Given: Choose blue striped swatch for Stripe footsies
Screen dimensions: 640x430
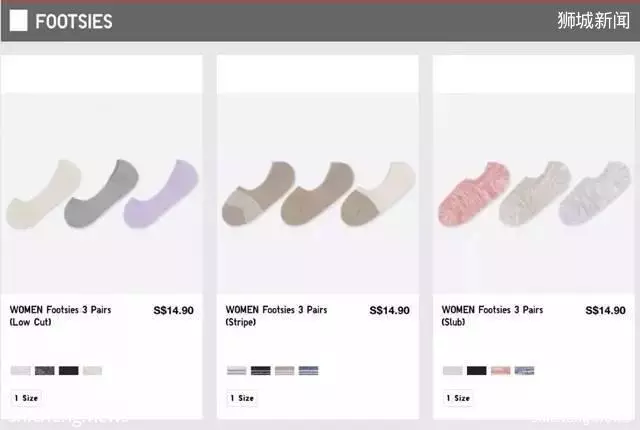Looking at the screenshot, I should 309,370.
